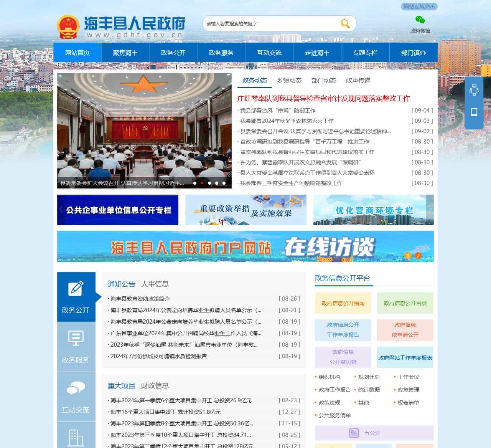Open 聚焦海丰 in main navigation
Viewport: 491px width, 448px height.
[x=125, y=52]
